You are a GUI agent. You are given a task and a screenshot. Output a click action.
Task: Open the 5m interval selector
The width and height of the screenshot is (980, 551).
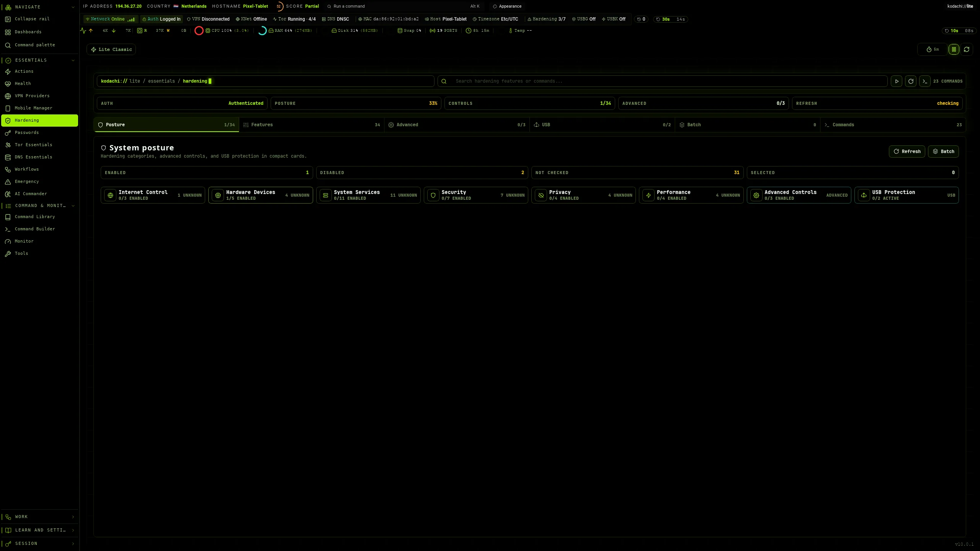pos(933,49)
